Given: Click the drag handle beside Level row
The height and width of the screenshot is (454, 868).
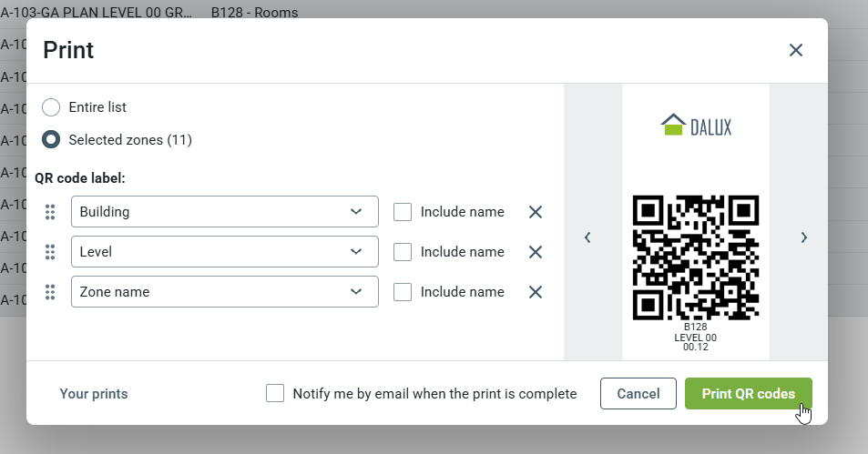Looking at the screenshot, I should click(x=50, y=252).
